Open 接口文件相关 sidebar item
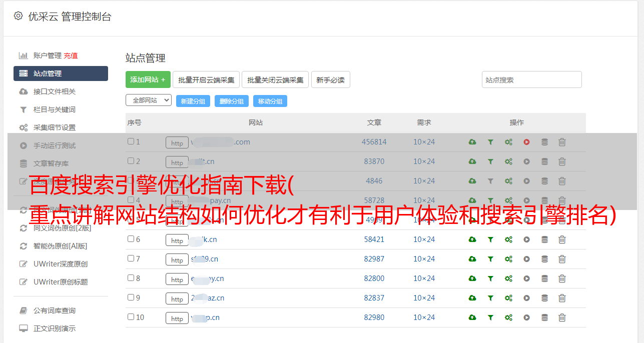 tap(55, 91)
